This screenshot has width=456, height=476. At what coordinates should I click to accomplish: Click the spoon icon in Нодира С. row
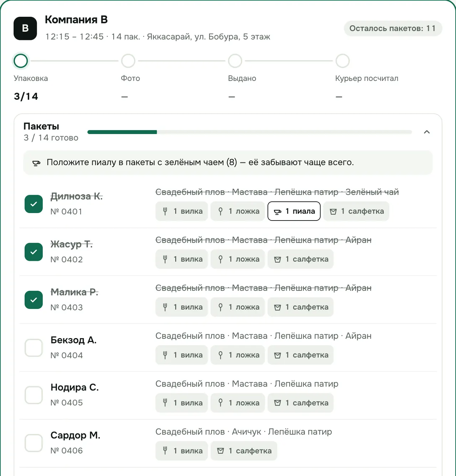(x=221, y=403)
